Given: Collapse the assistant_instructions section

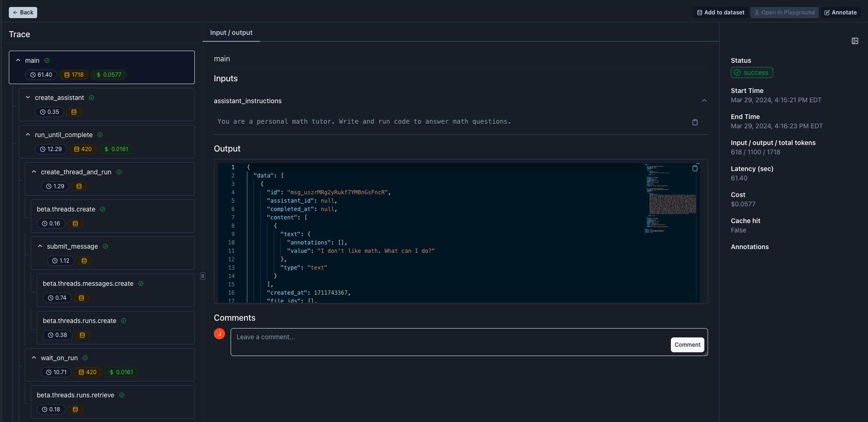Looking at the screenshot, I should point(704,100).
